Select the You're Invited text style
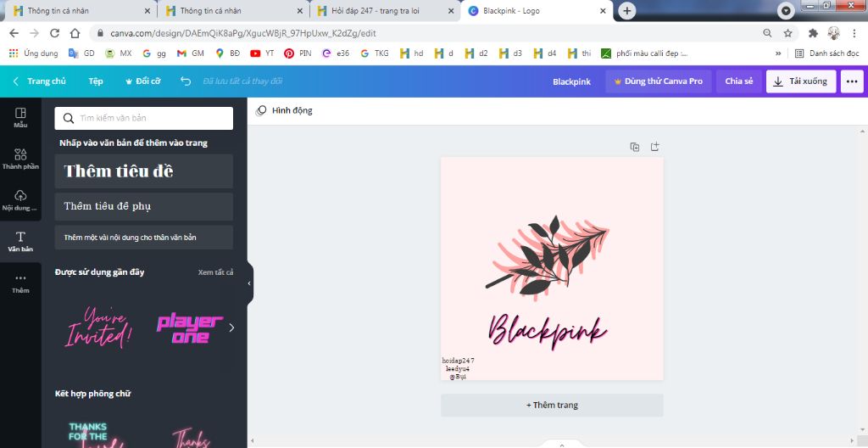 99,328
